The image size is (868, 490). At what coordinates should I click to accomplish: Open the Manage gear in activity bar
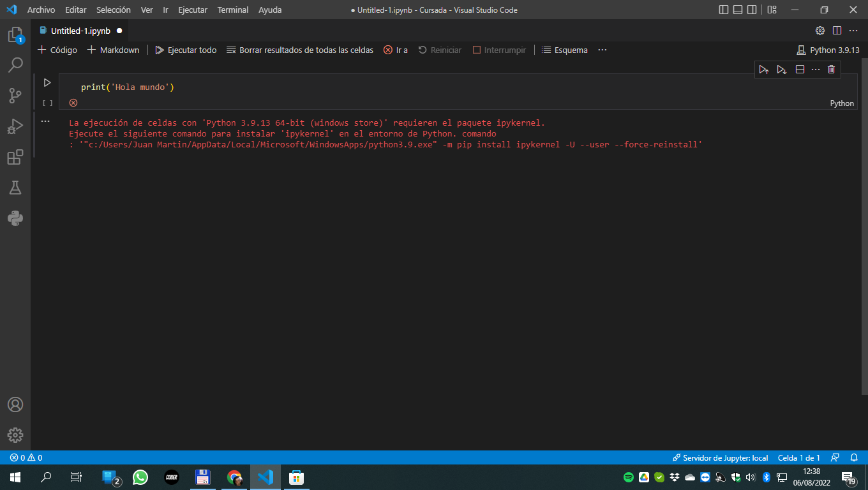15,435
